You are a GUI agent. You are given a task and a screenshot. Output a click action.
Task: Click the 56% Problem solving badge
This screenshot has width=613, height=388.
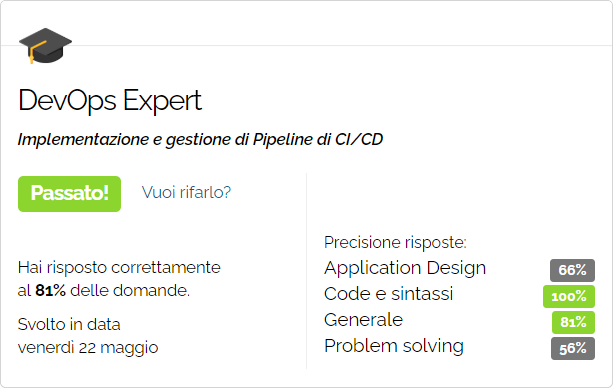[573, 348]
